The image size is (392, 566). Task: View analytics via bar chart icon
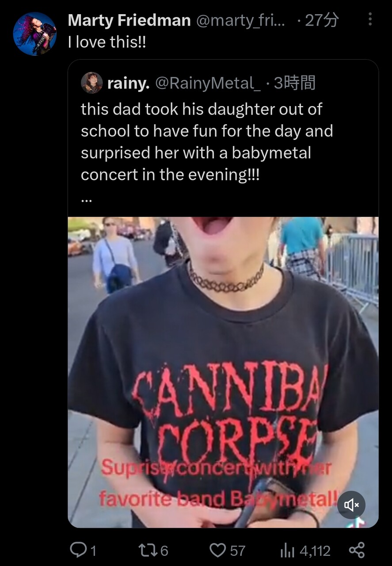pyautogui.click(x=288, y=551)
